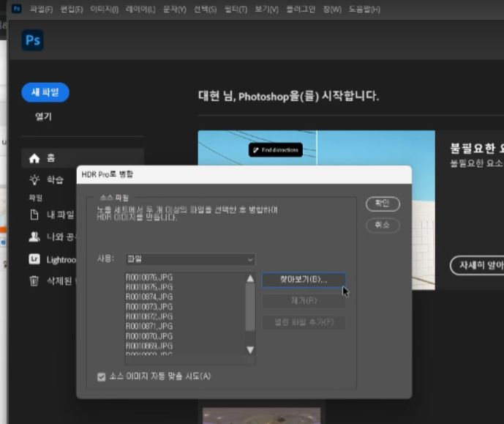This screenshot has height=424, width=504.
Task: Open the 홈 sidebar item's house icon
Action: pos(34,158)
